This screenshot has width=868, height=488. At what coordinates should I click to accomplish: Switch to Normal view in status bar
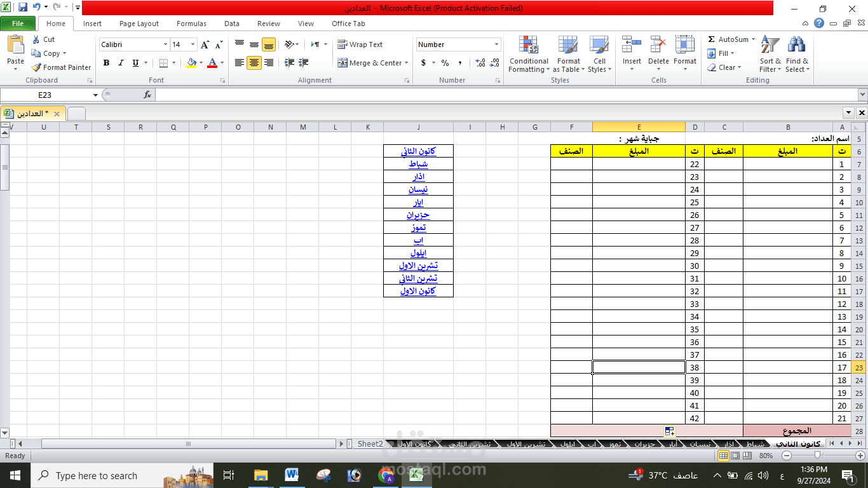click(x=723, y=456)
